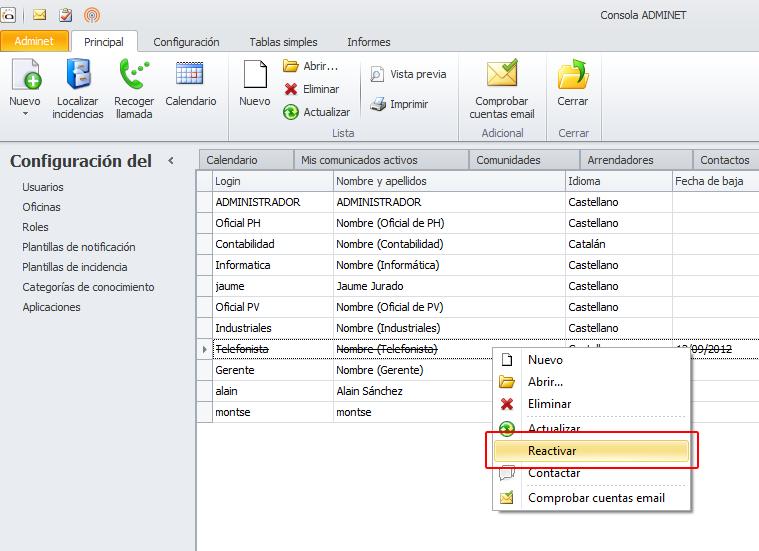Click Actualizar in the Lista ribbon group
This screenshot has width=759, height=551.
pos(317,113)
